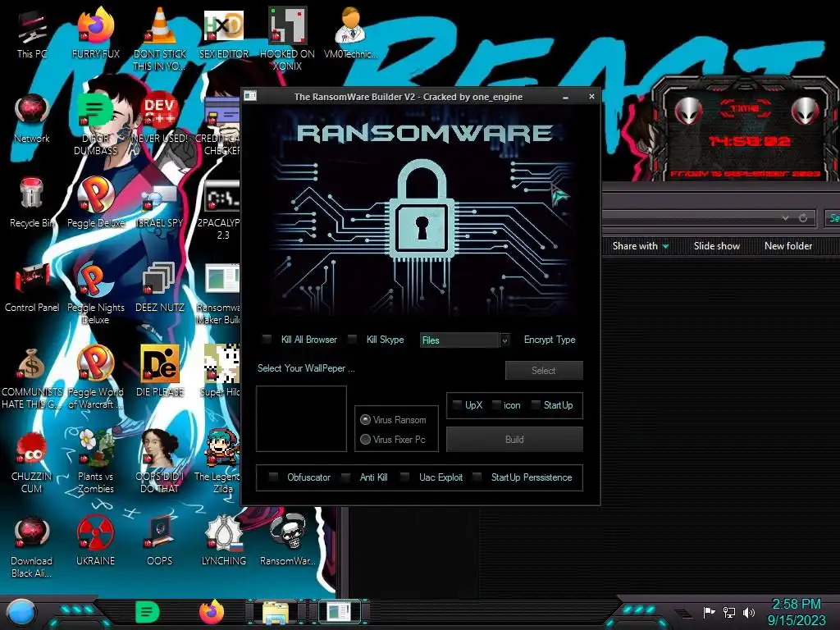
Task: Open the ISRAEL SPY shortcut
Action: pos(160,203)
